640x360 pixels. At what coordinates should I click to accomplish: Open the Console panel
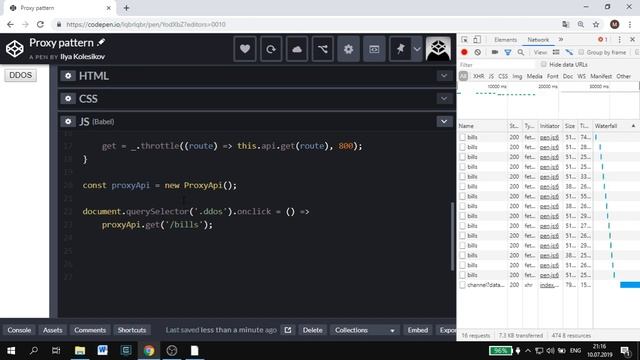click(x=19, y=330)
